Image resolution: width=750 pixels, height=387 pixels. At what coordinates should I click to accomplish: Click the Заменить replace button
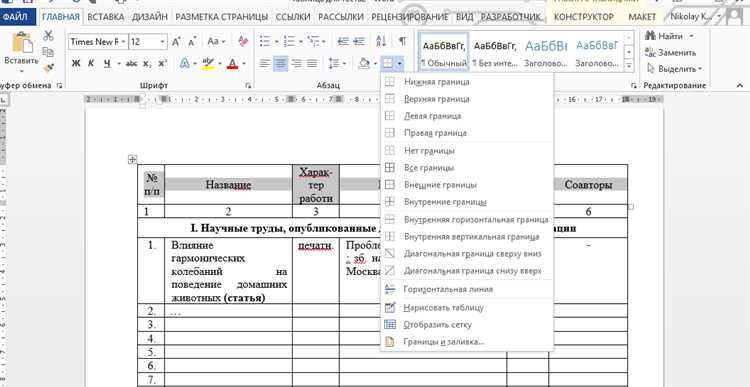click(671, 53)
